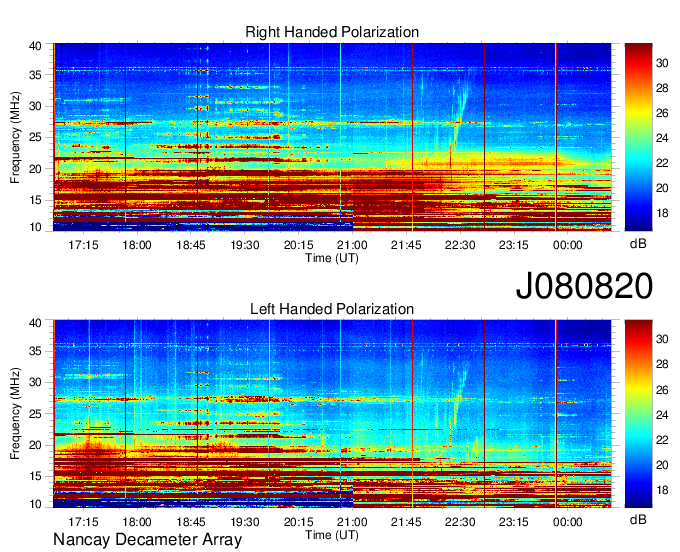The height and width of the screenshot is (552, 680).
Task: Click the Right Handed Polarization spectrogram image
Action: coord(332,137)
